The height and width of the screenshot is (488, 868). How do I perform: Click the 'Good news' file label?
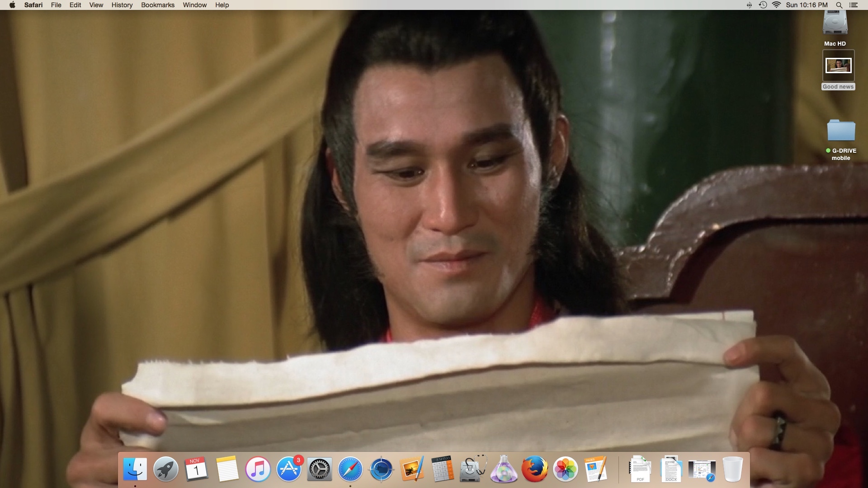838,87
